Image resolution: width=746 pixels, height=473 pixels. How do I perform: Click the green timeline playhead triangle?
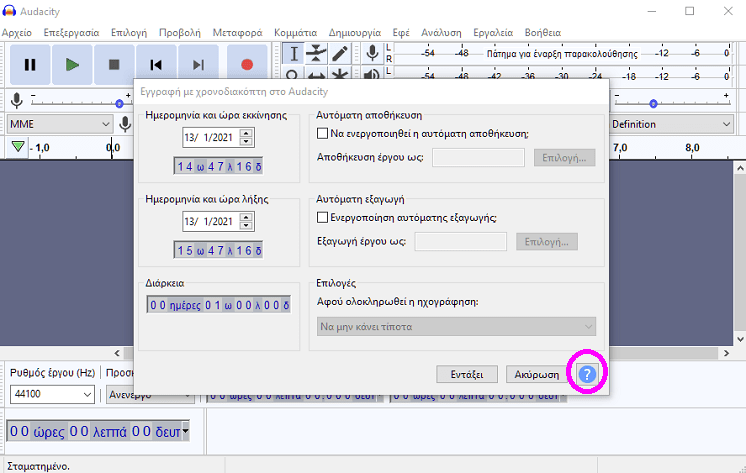click(x=18, y=147)
